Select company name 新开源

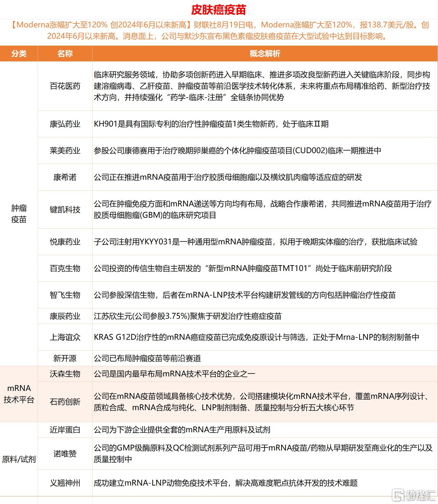65,358
